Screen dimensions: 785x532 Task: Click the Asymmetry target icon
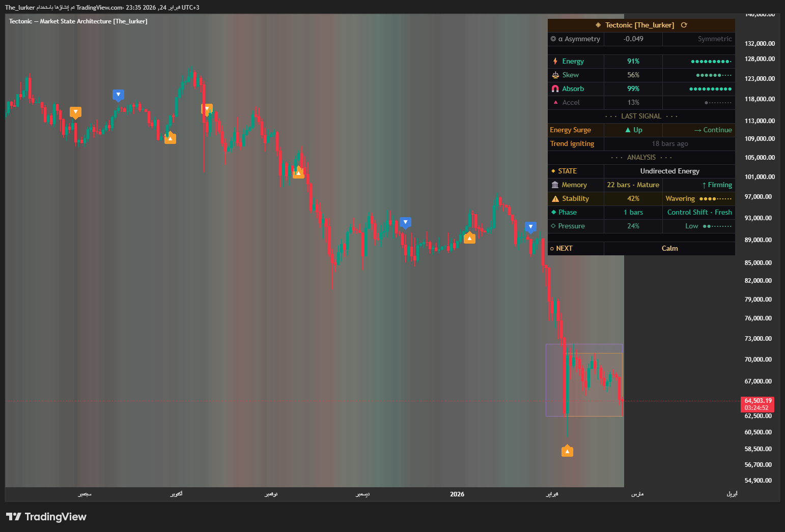click(x=553, y=39)
